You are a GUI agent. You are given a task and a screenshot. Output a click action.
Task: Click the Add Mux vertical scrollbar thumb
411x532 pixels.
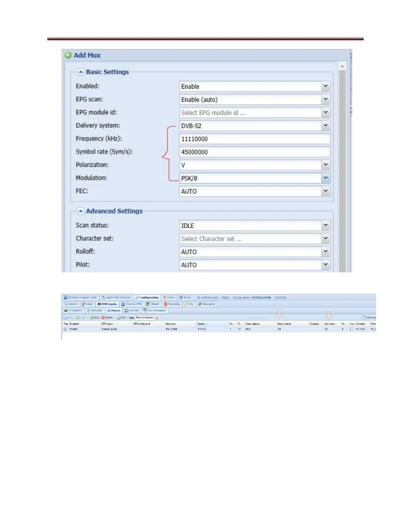(x=342, y=171)
